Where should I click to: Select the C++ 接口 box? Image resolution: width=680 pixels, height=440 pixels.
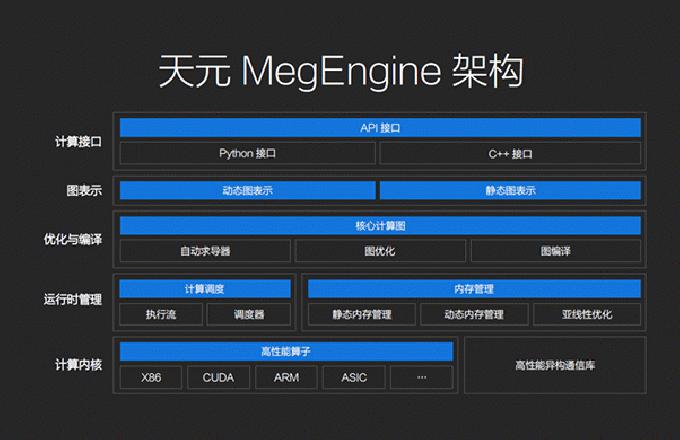click(510, 154)
